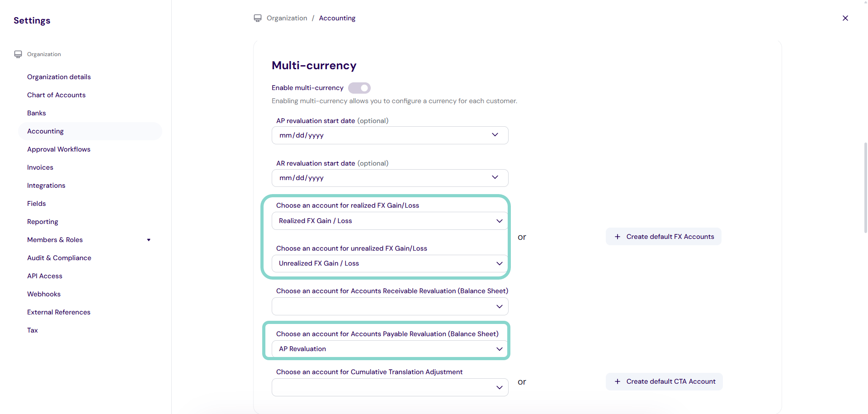The width and height of the screenshot is (868, 414).
Task: Click the page vertical scrollbar
Action: (865, 188)
